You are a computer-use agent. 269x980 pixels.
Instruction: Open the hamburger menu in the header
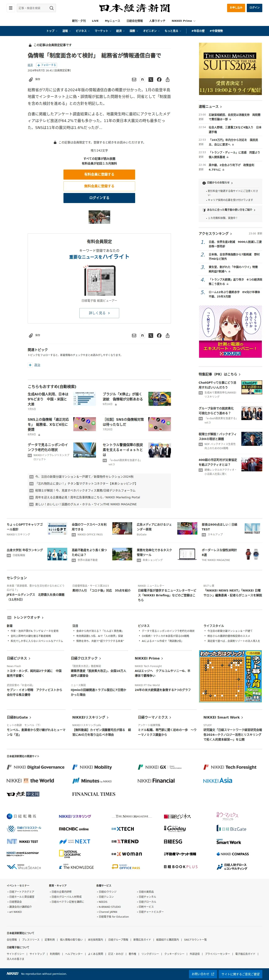pos(11,8)
